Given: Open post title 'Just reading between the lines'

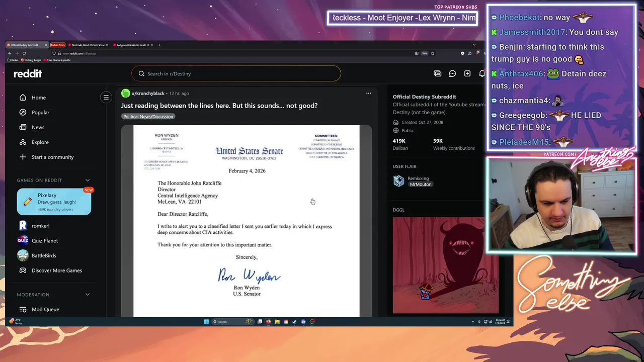Looking at the screenshot, I should pyautogui.click(x=219, y=106).
